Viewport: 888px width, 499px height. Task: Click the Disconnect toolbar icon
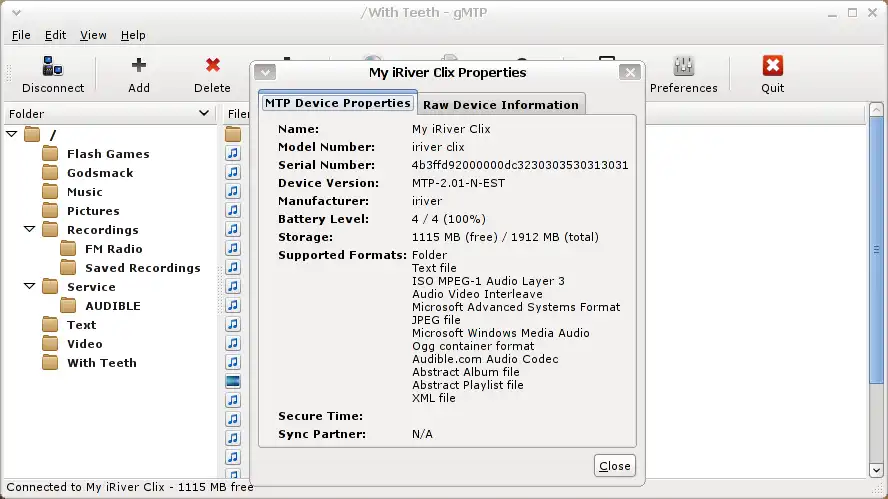tap(53, 66)
